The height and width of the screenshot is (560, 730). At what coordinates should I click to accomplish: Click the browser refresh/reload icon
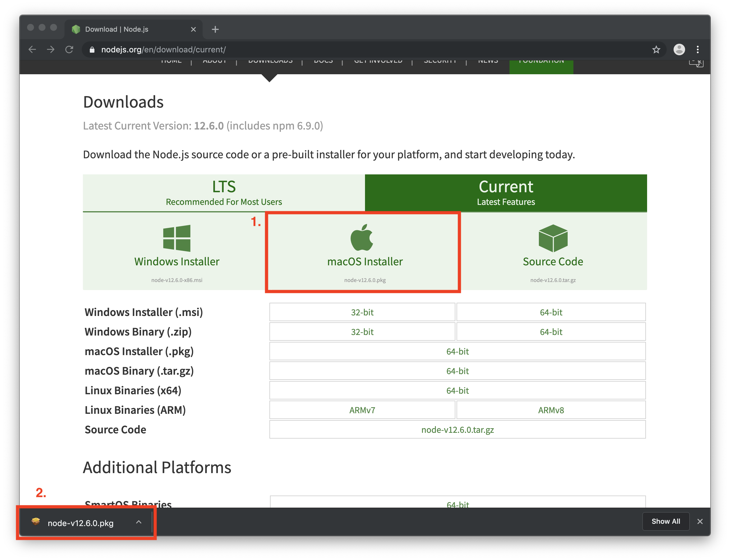point(68,49)
